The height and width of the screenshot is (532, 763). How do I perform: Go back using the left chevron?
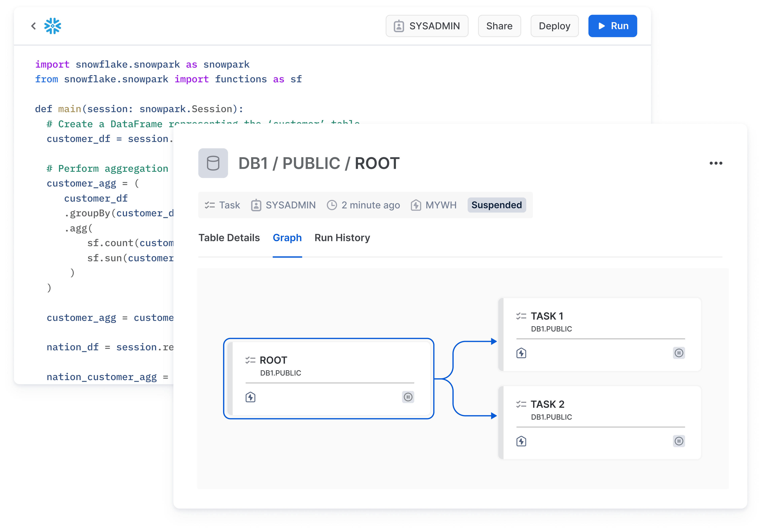[x=33, y=26]
